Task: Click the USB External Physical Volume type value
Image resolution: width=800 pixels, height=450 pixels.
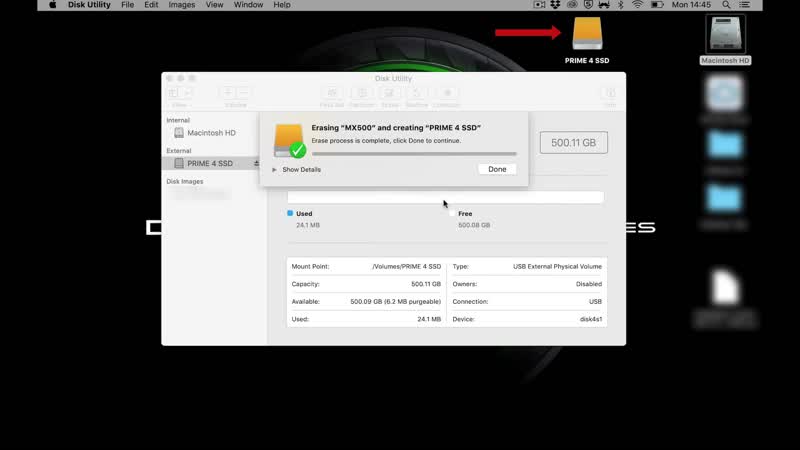Action: 557,266
